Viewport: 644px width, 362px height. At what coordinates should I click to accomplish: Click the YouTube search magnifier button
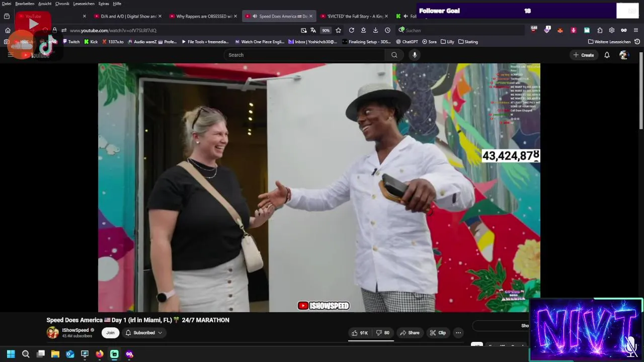point(394,55)
